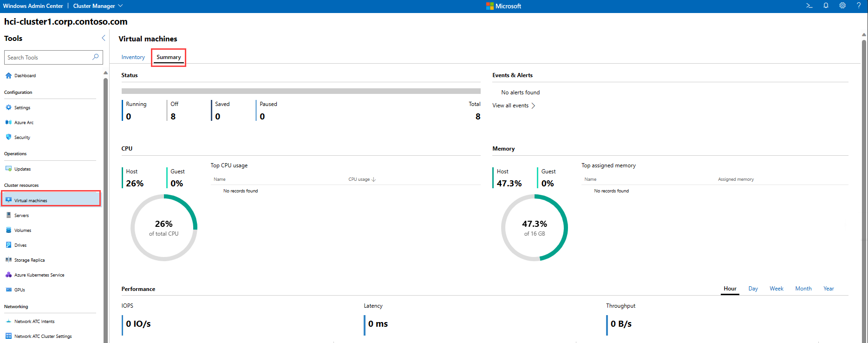The image size is (868, 343).
Task: Open the notifications bell
Action: coord(826,6)
